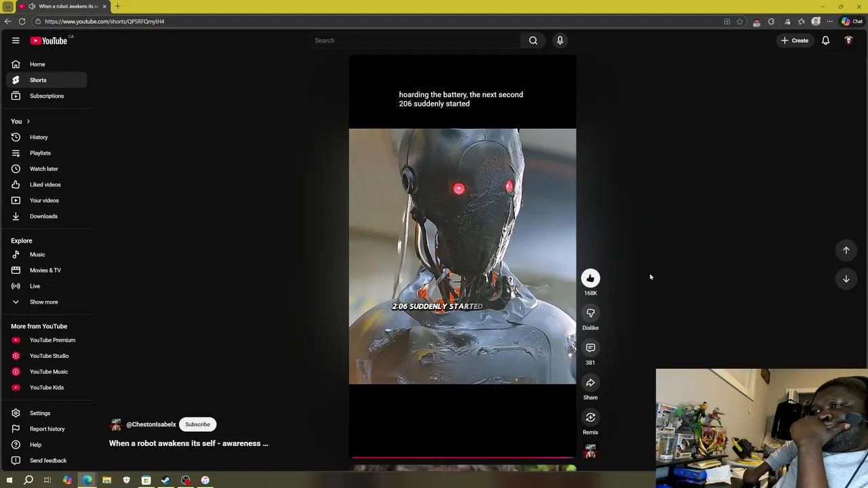The height and width of the screenshot is (488, 868).
Task: Go to the YouTube logo homepage
Action: [x=48, y=41]
